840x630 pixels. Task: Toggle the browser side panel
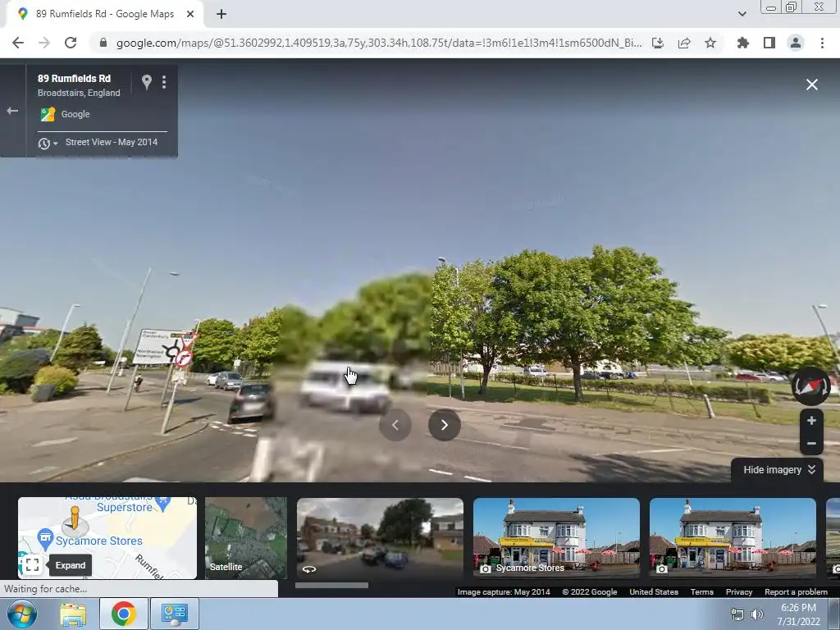coord(769,43)
